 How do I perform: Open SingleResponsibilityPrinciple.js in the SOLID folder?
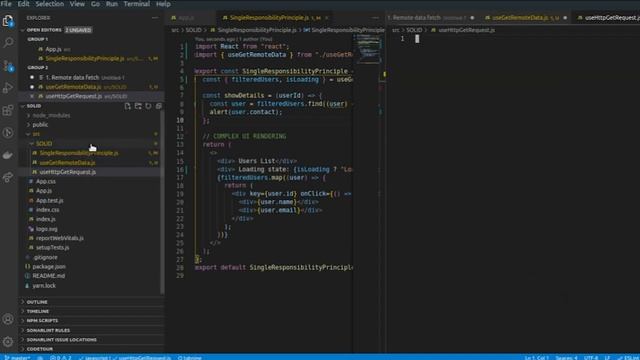(79, 153)
